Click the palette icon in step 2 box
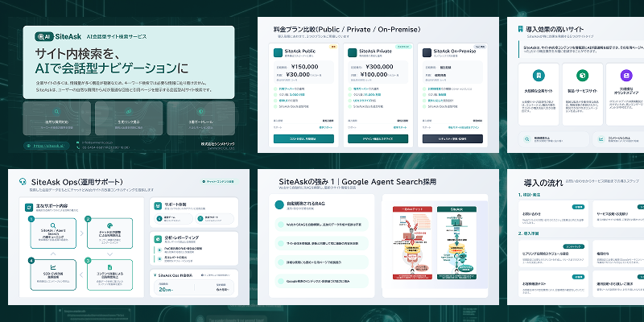The height and width of the screenshot is (322, 644). pyautogui.click(x=109, y=225)
